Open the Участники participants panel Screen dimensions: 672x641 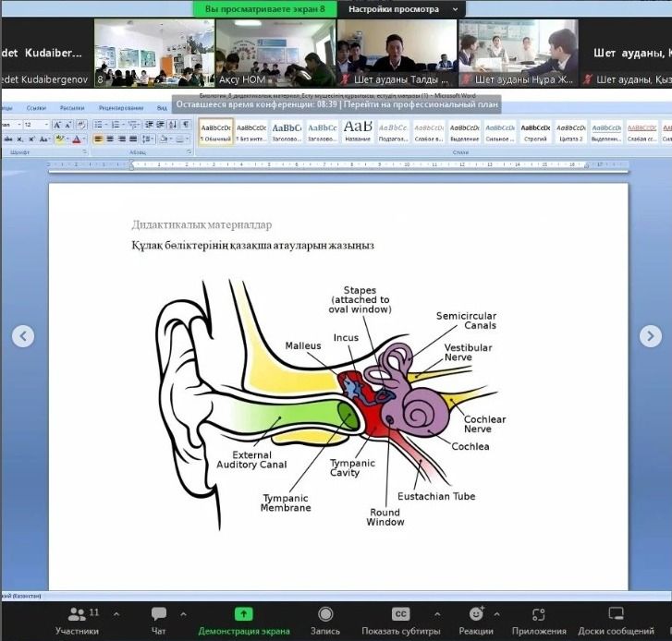click(78, 619)
